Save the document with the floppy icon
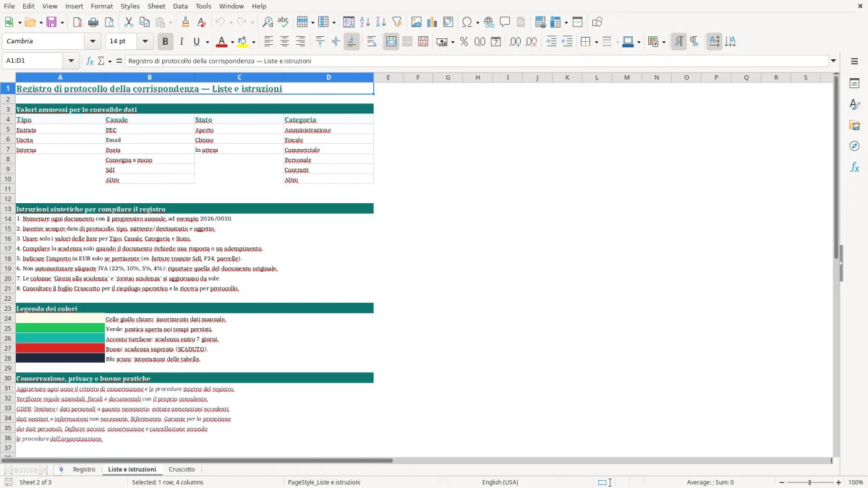This screenshot has height=488, width=868. [x=51, y=22]
